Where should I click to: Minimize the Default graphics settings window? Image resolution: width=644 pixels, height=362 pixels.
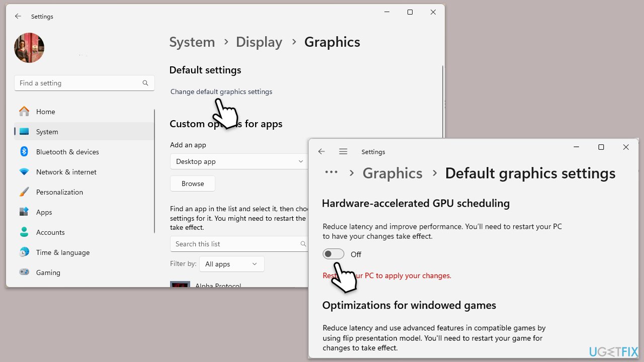[x=576, y=147]
